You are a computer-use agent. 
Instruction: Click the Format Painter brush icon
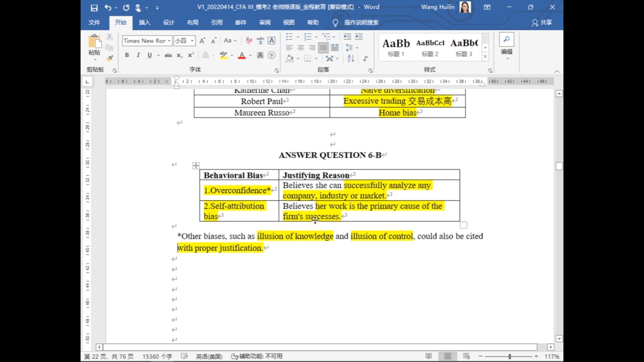pos(110,58)
